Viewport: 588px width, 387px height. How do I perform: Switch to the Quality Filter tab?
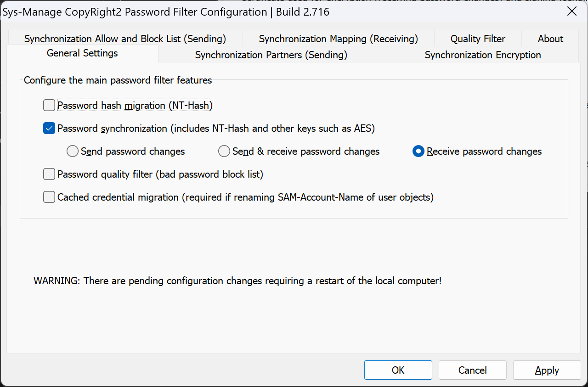coord(477,39)
